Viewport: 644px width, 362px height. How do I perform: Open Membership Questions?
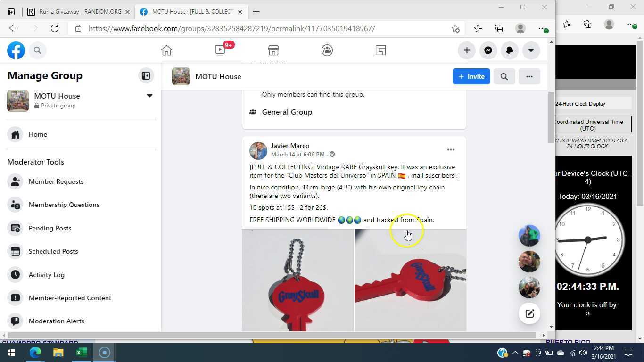pyautogui.click(x=81, y=205)
